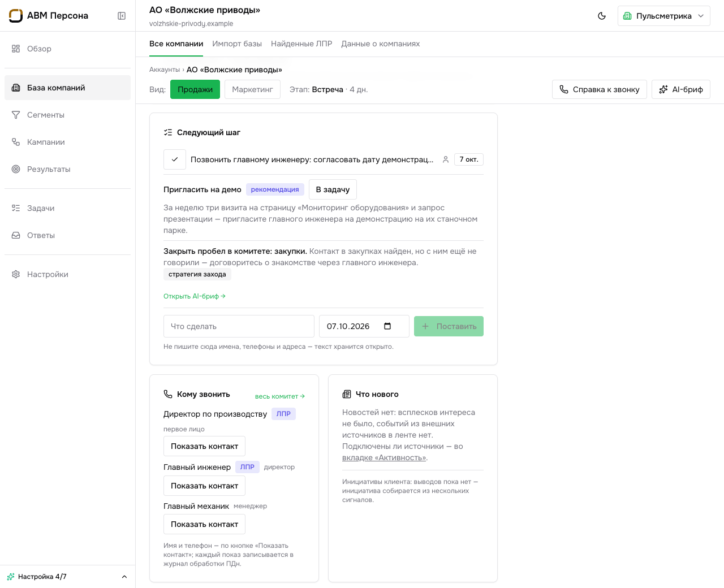Click the Поставить button
Viewport: 724px width, 588px height.
pos(449,326)
